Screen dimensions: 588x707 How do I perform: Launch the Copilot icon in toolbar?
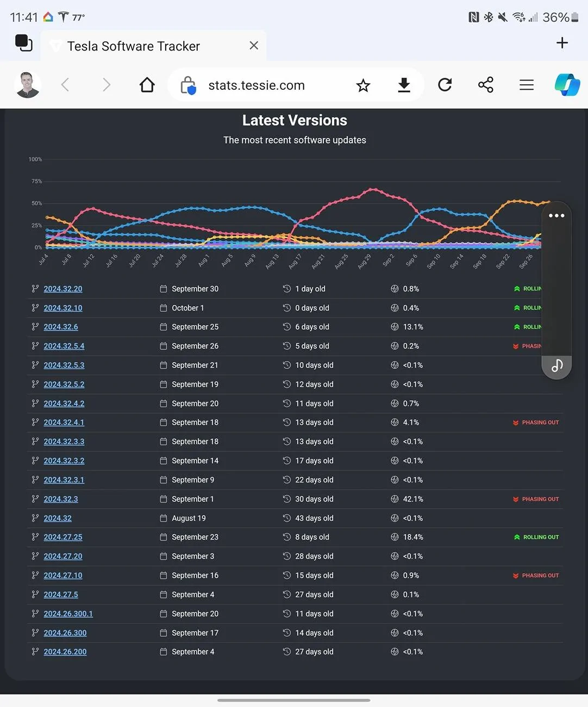click(567, 85)
